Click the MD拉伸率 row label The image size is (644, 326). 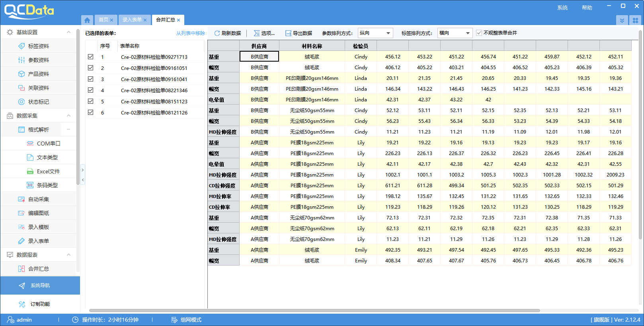click(223, 196)
